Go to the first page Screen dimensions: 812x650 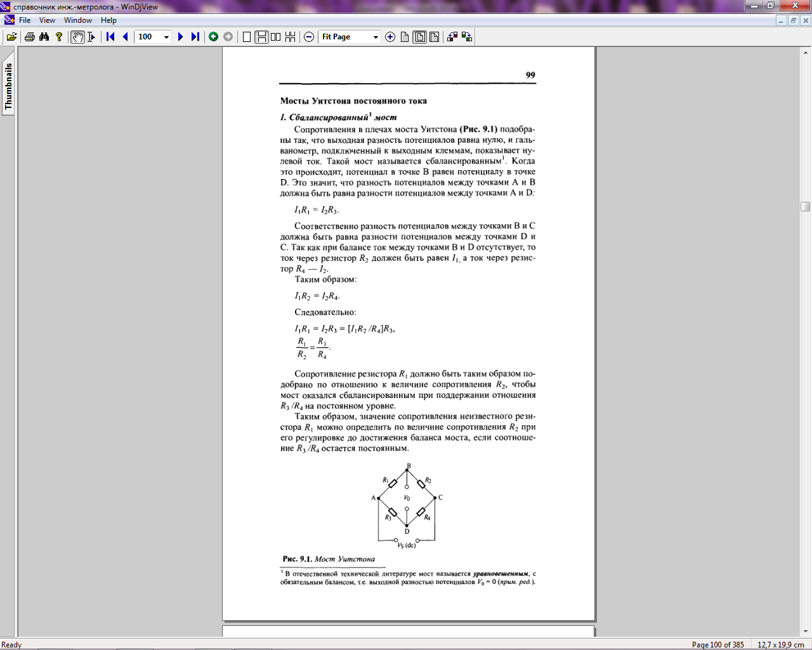[x=110, y=37]
